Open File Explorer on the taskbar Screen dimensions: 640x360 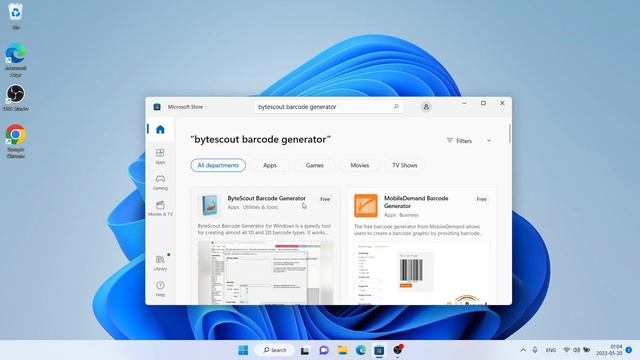point(342,350)
